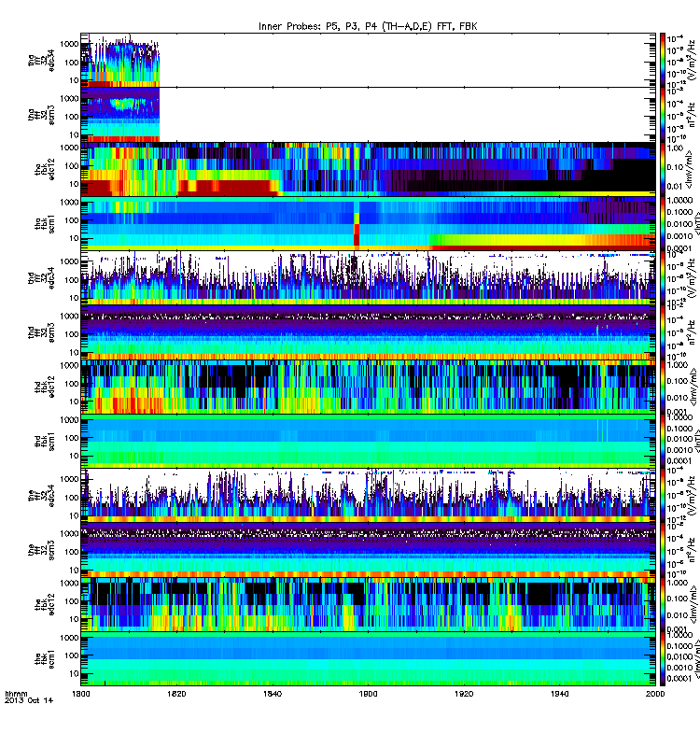700x747 pixels.
Task: Click the '10' y-tick of the fbk scm1 panel
Action: pos(75,673)
